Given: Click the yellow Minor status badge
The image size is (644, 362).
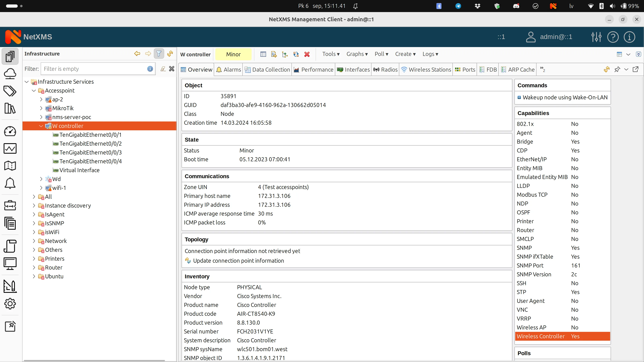Looking at the screenshot, I should [x=233, y=54].
